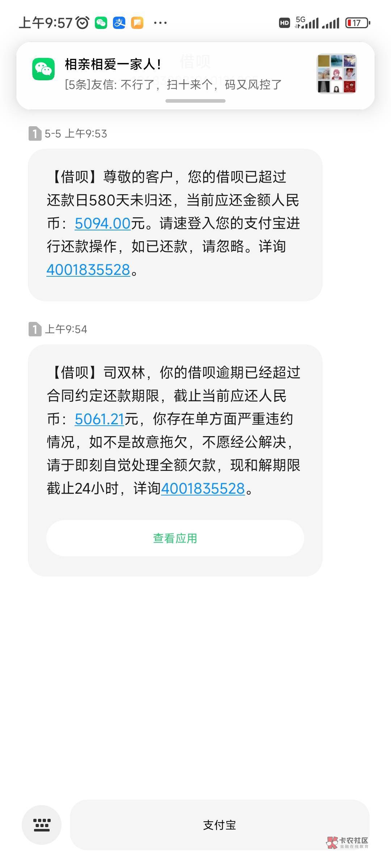Tap the battery indicator icon
The height and width of the screenshot is (868, 391).
click(x=358, y=23)
